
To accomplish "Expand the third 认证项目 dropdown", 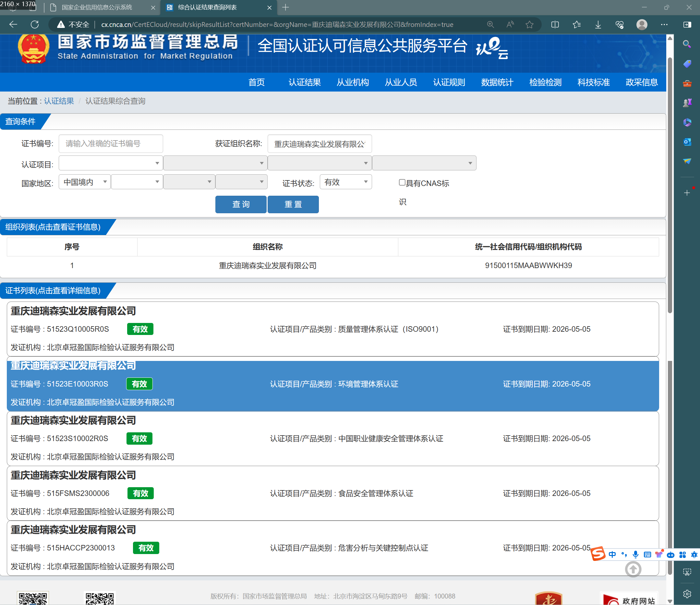I will 320,163.
